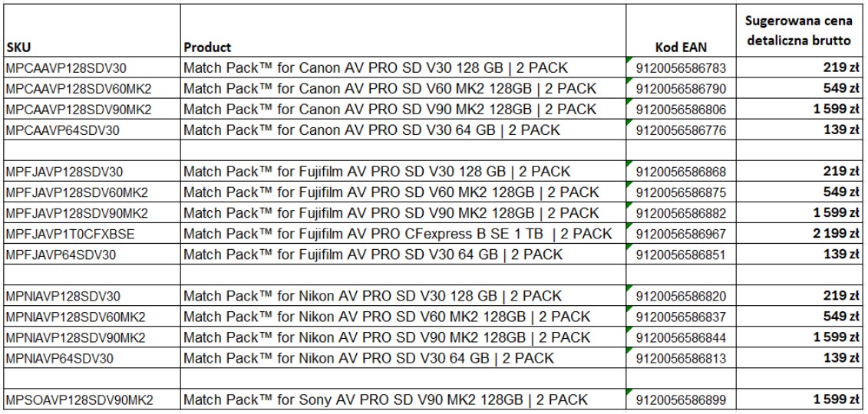Viewport: 868px width, 414px height.
Task: Select EAN cell 9120056586899
Action: point(681,399)
